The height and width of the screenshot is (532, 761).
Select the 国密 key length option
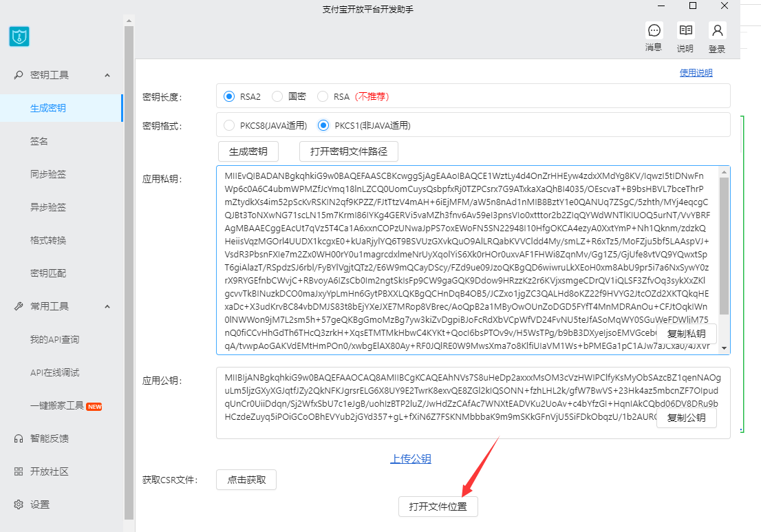[x=277, y=96]
